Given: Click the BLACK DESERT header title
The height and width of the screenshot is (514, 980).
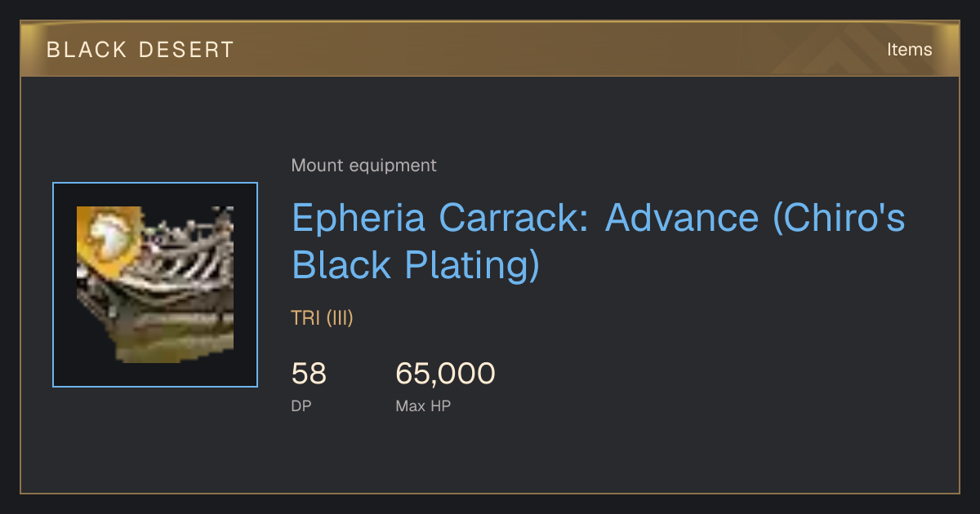Looking at the screenshot, I should [140, 50].
